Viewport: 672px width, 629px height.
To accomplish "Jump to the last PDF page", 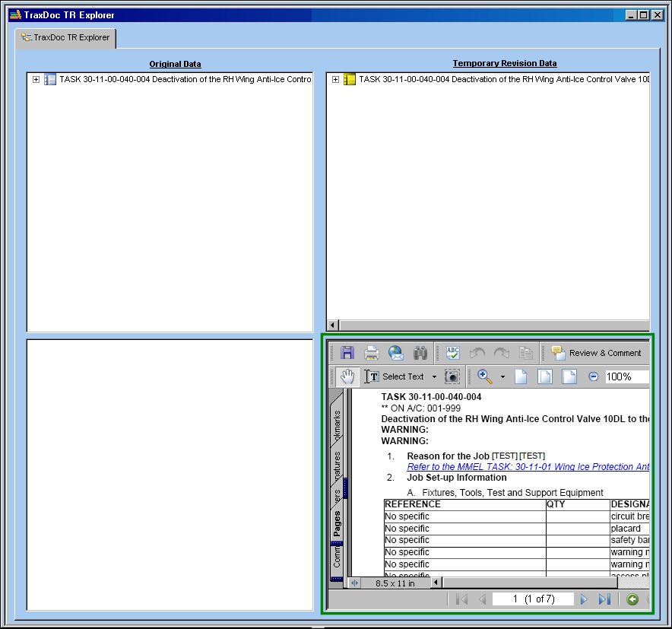I will click(604, 599).
